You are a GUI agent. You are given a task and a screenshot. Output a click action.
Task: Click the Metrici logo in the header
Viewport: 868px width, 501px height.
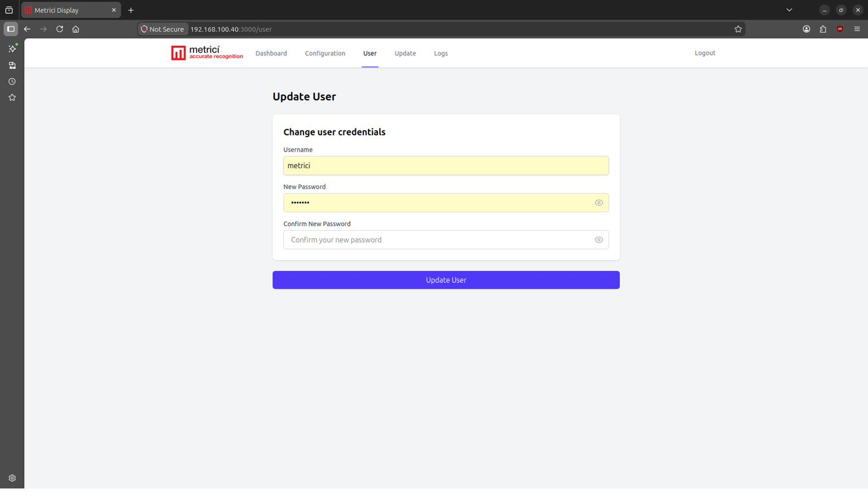click(x=207, y=53)
